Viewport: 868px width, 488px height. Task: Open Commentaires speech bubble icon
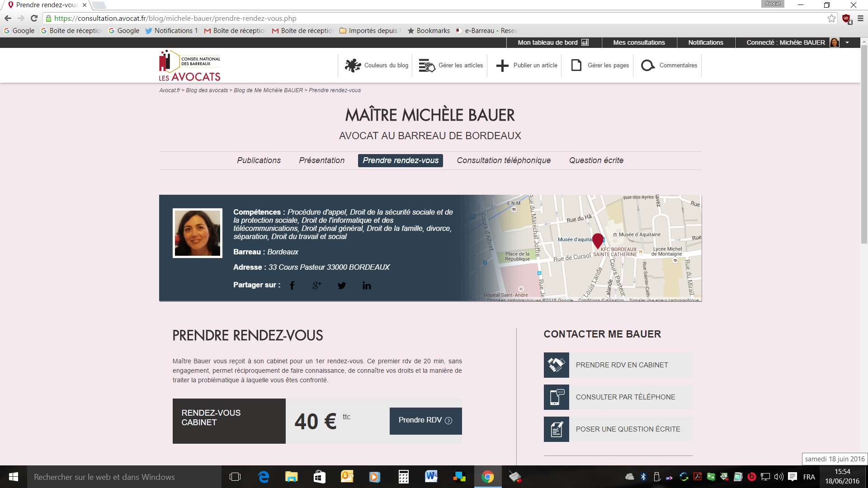648,66
